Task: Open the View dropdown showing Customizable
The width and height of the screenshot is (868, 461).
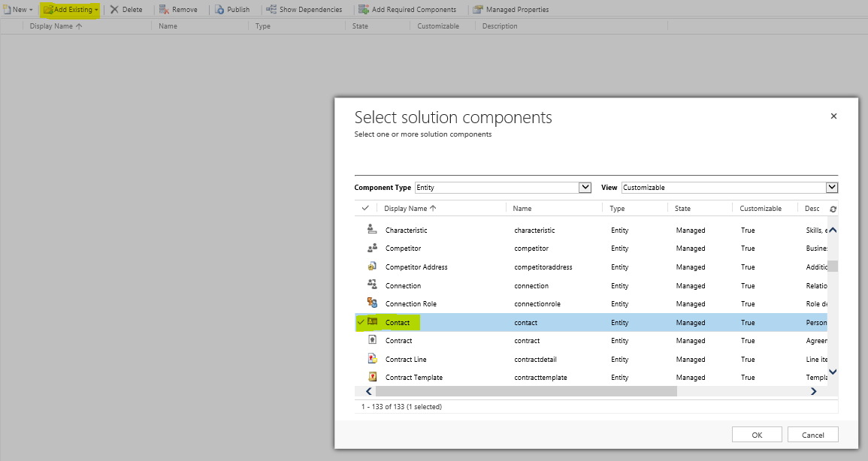Action: click(831, 187)
